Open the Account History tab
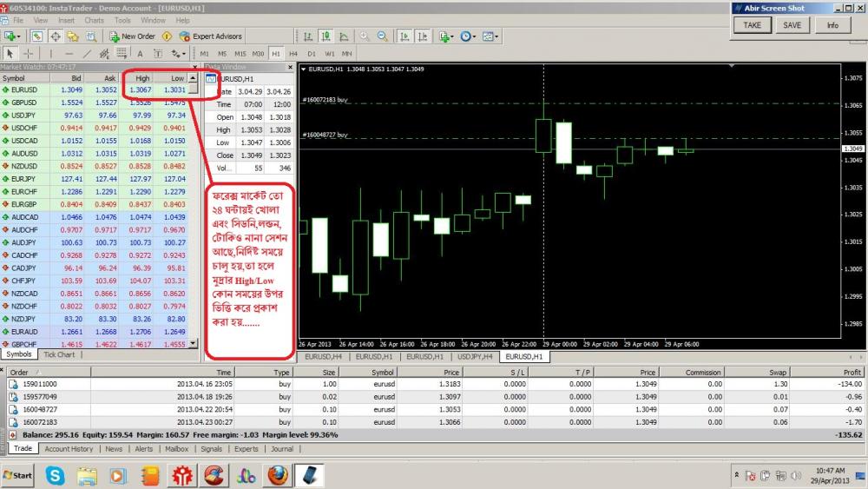The width and height of the screenshot is (868, 489). pos(69,449)
